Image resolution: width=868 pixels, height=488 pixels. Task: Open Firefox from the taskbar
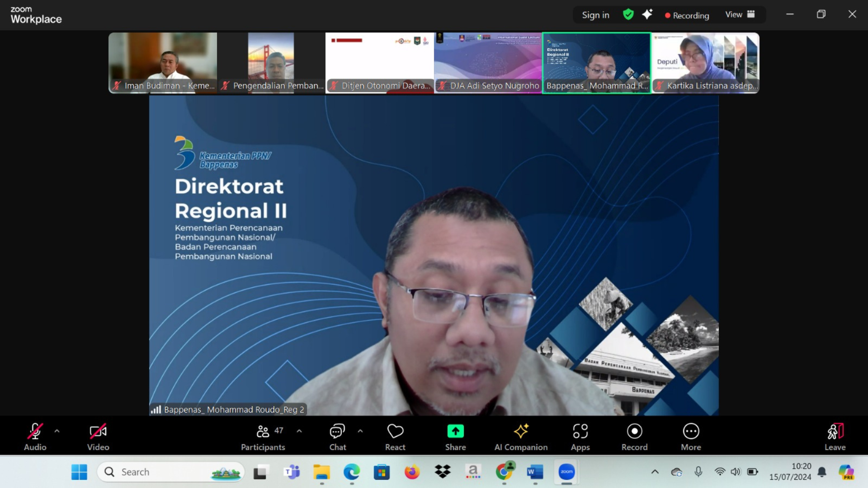412,472
